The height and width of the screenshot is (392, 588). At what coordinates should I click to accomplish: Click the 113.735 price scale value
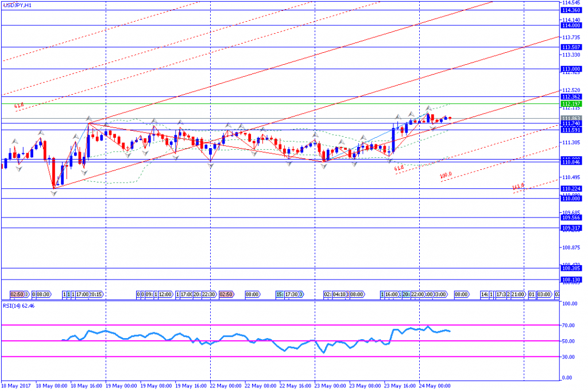click(571, 37)
